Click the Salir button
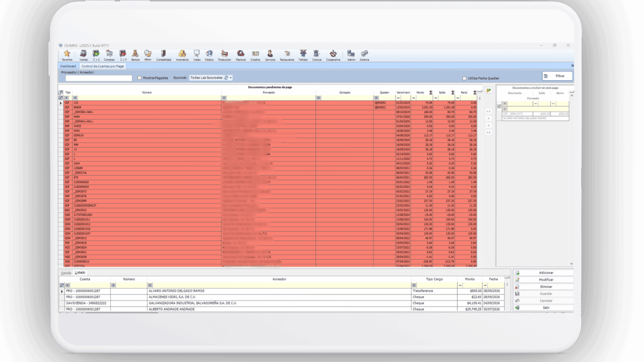 click(543, 308)
